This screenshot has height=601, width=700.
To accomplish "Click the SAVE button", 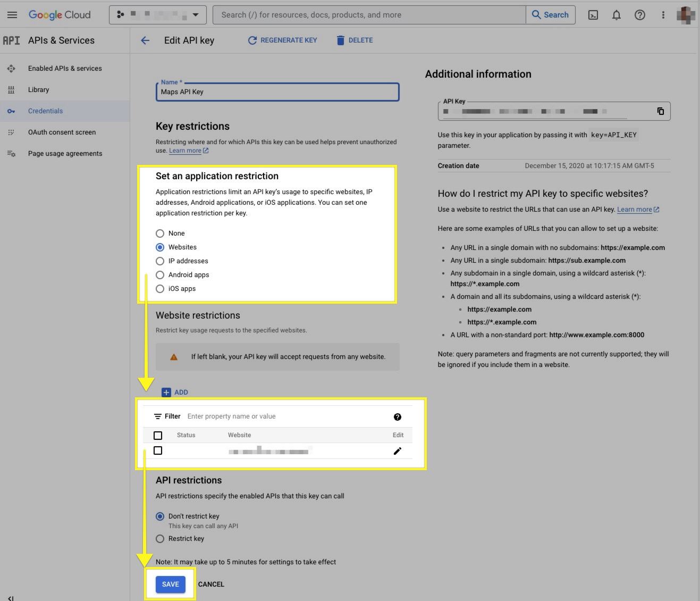I will [171, 585].
